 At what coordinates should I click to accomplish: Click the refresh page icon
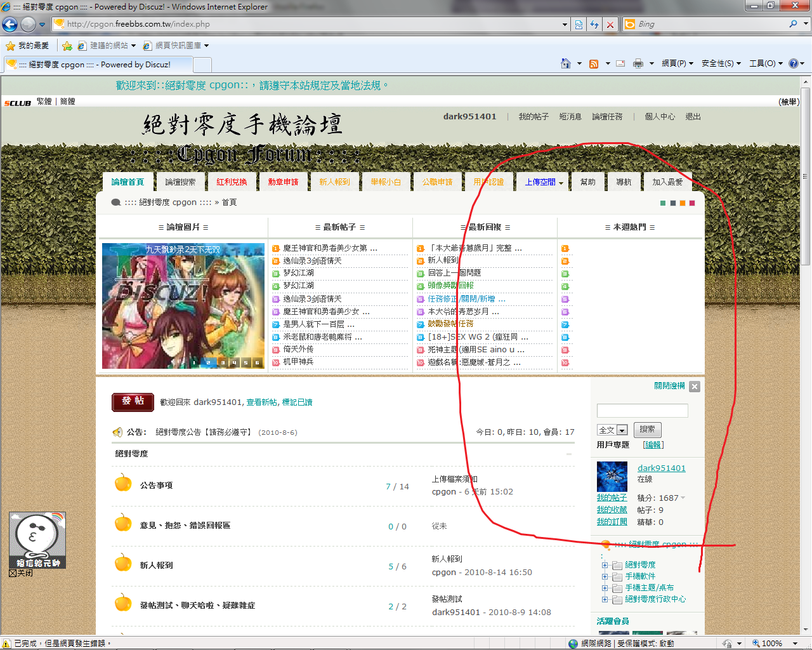pos(594,24)
